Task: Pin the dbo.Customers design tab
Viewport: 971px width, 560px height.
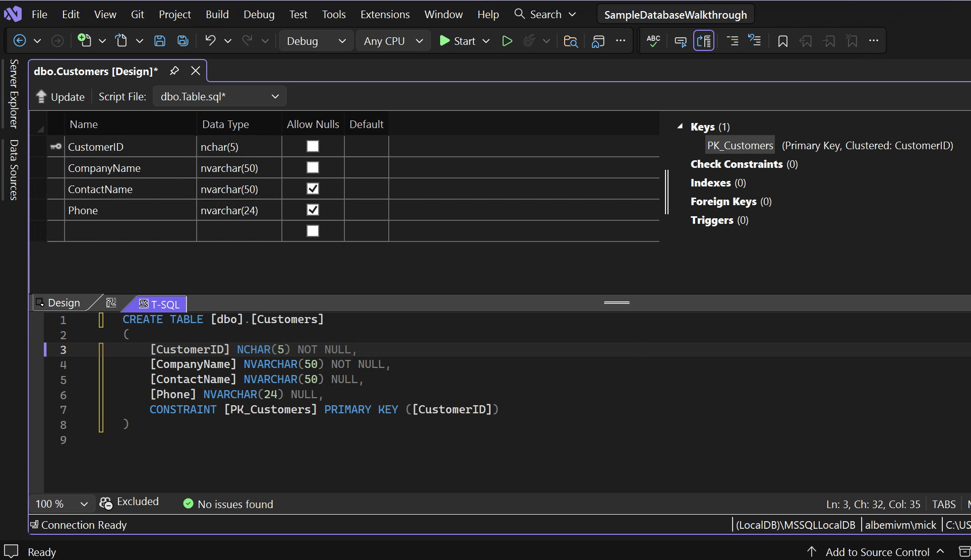Action: click(174, 71)
